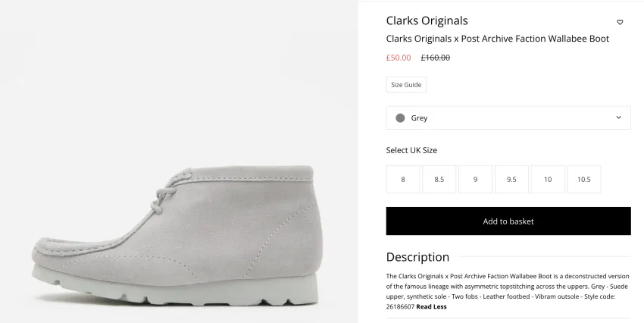The height and width of the screenshot is (323, 644).
Task: Click the £50.00 sale price
Action: (x=399, y=58)
